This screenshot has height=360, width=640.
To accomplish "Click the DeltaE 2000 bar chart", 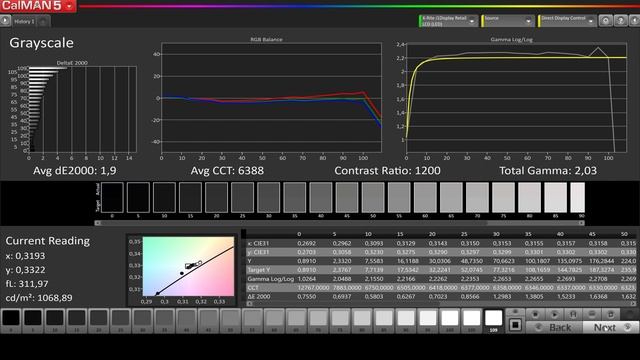I will [x=82, y=109].
